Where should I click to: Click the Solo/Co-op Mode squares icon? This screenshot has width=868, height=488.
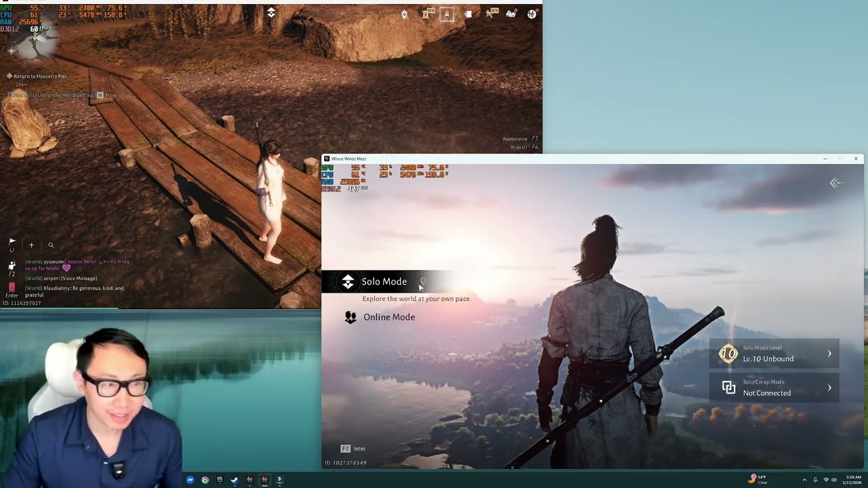pyautogui.click(x=728, y=388)
